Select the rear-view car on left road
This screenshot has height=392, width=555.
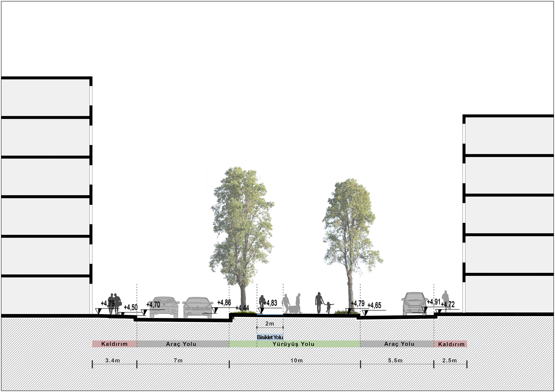[x=164, y=307]
